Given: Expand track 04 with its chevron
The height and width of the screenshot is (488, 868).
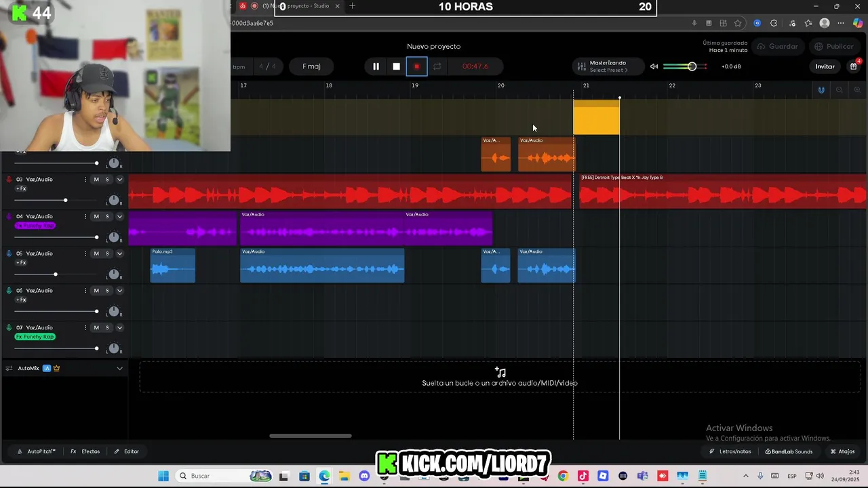Looking at the screenshot, I should pyautogui.click(x=119, y=217).
